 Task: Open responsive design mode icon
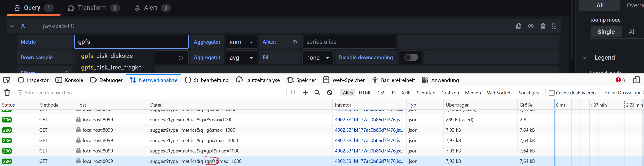pos(637,80)
